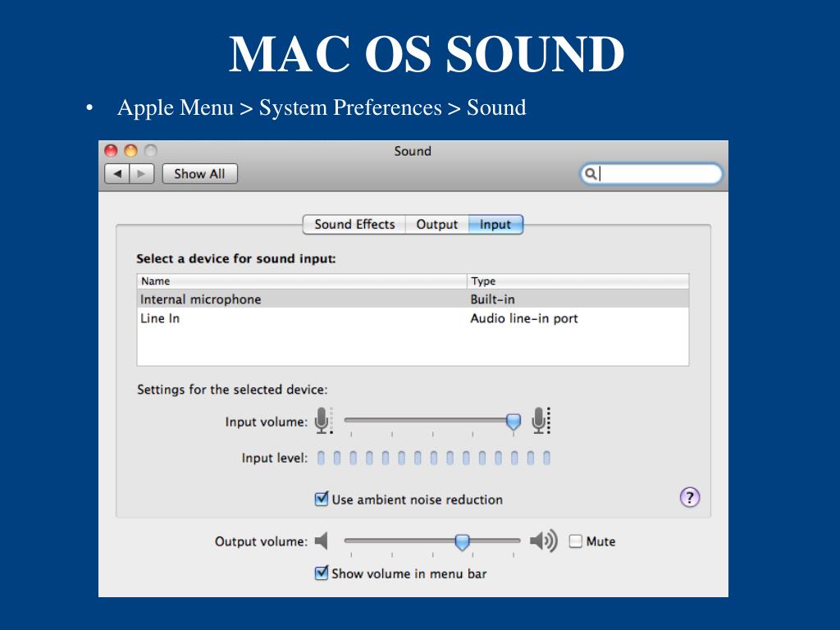Click the magnifier icon in the search field

click(591, 174)
